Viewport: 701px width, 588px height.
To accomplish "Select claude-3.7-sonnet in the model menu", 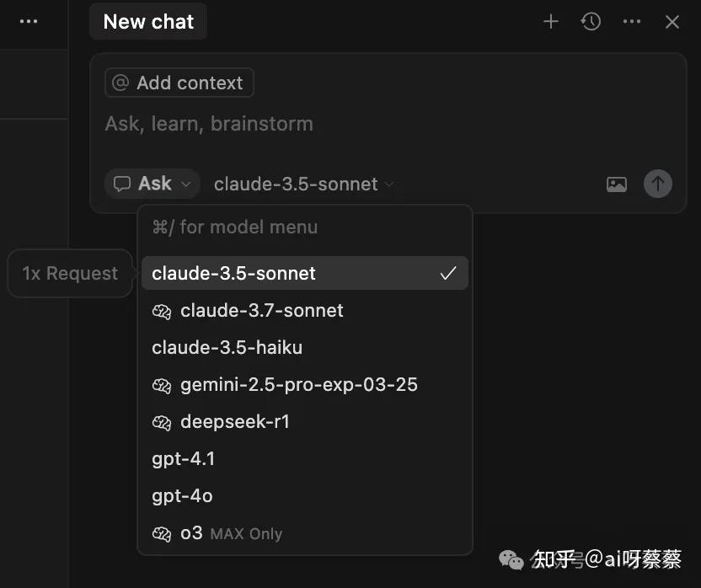I will 262,310.
